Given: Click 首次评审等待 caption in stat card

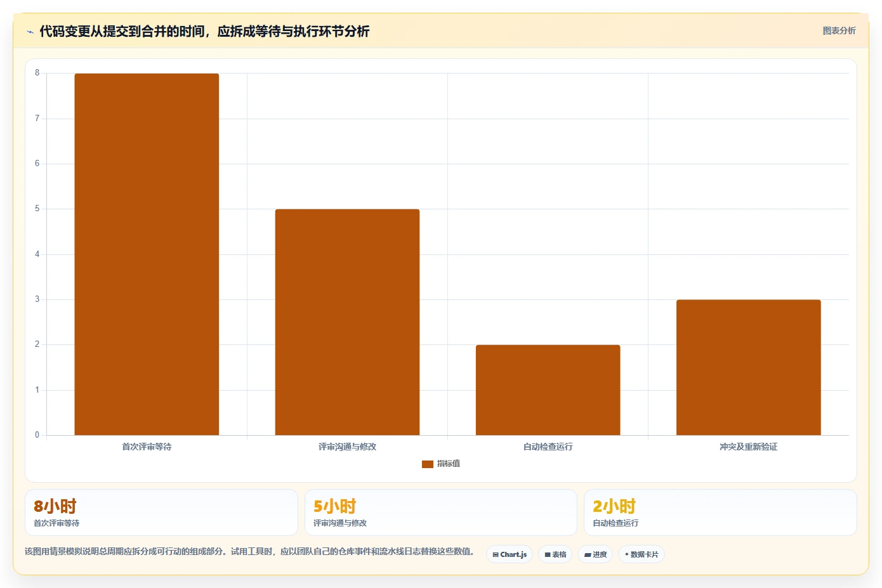Looking at the screenshot, I should [x=56, y=523].
